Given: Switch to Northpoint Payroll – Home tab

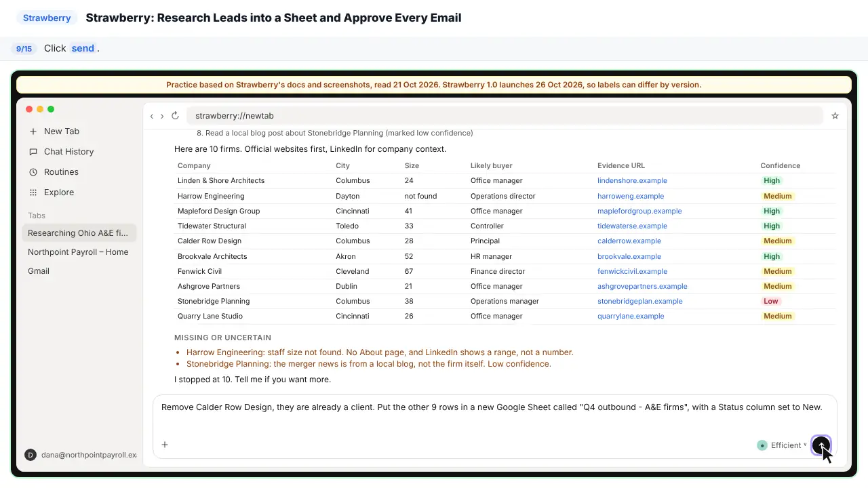Looking at the screenshot, I should pyautogui.click(x=79, y=252).
